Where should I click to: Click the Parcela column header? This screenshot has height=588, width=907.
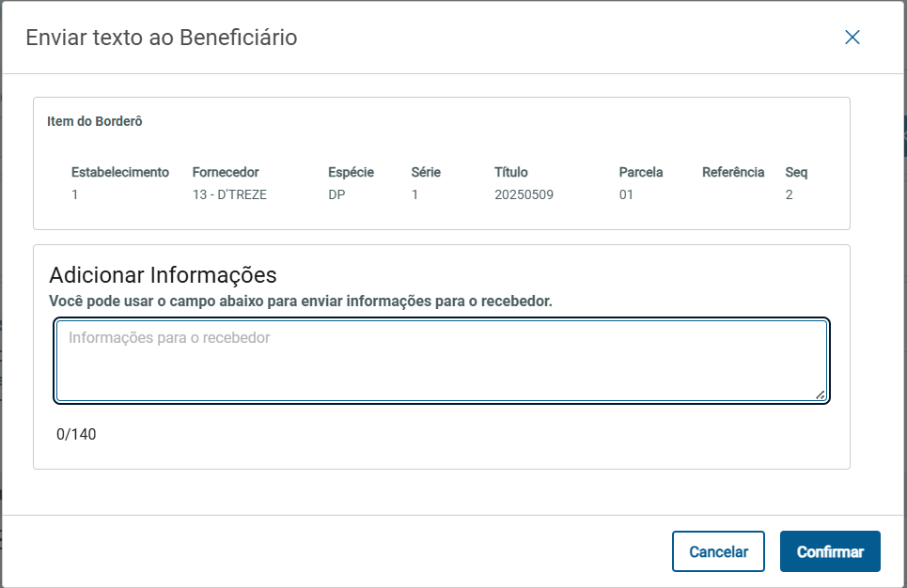pyautogui.click(x=641, y=173)
